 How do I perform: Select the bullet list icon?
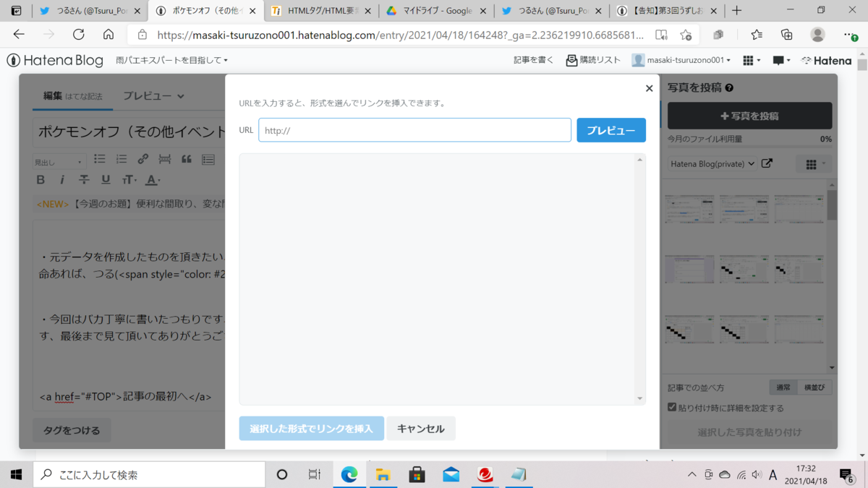(x=99, y=159)
